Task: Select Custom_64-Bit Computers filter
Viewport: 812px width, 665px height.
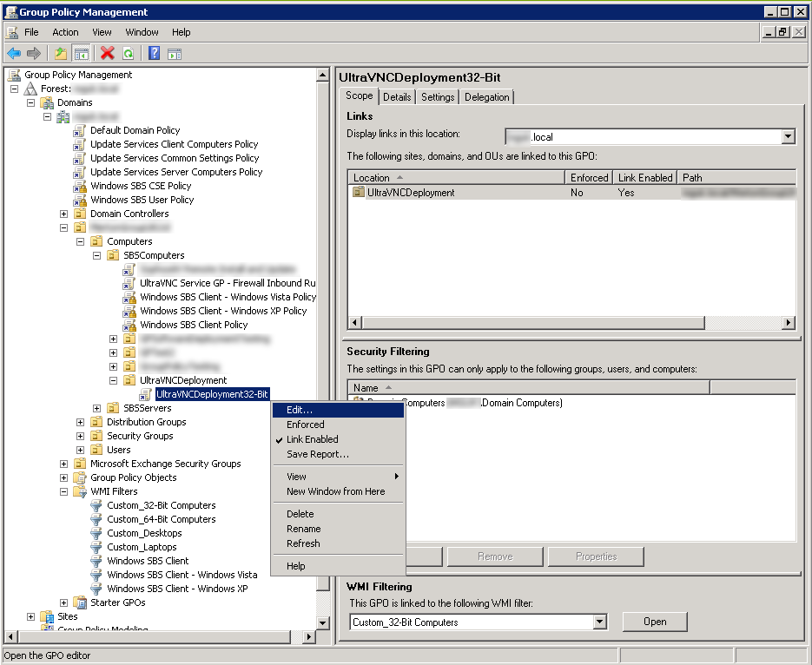Action: click(x=161, y=519)
